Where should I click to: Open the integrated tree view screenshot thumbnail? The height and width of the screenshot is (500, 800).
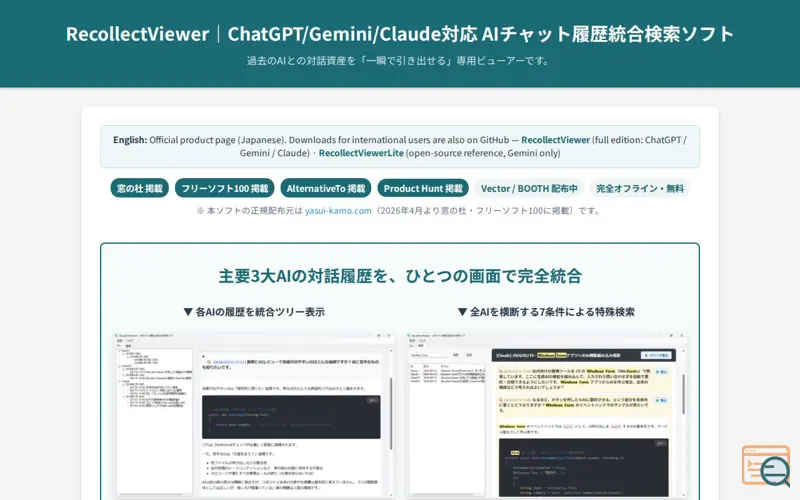pos(254,415)
